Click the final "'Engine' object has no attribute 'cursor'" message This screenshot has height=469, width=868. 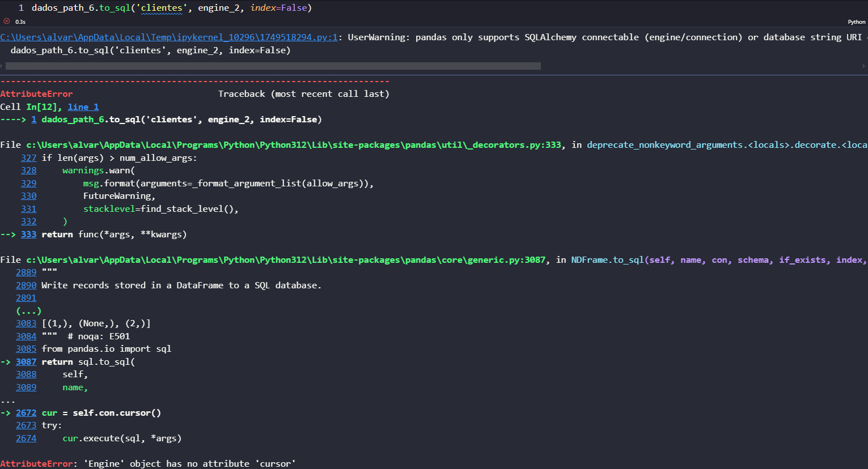[x=190, y=464]
